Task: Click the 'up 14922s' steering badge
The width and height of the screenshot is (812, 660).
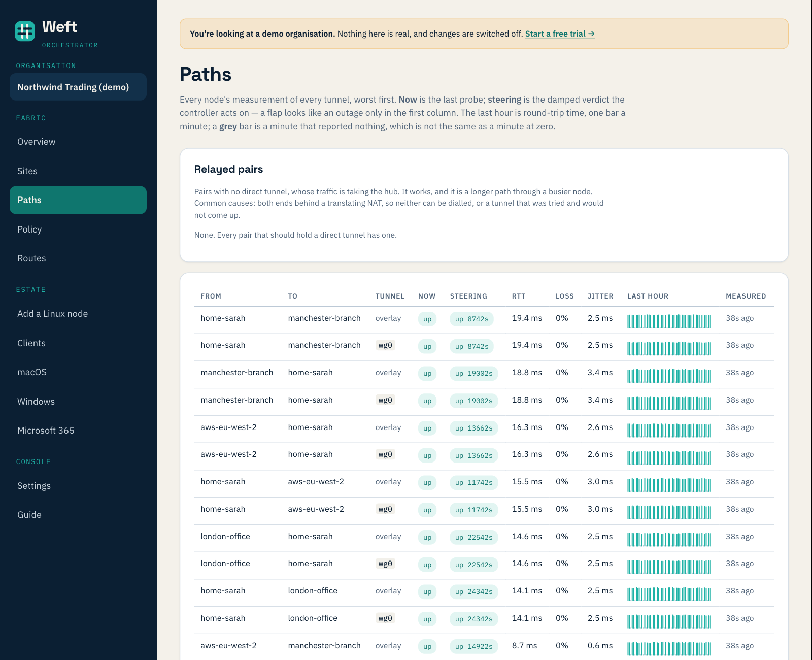Action: click(x=474, y=646)
